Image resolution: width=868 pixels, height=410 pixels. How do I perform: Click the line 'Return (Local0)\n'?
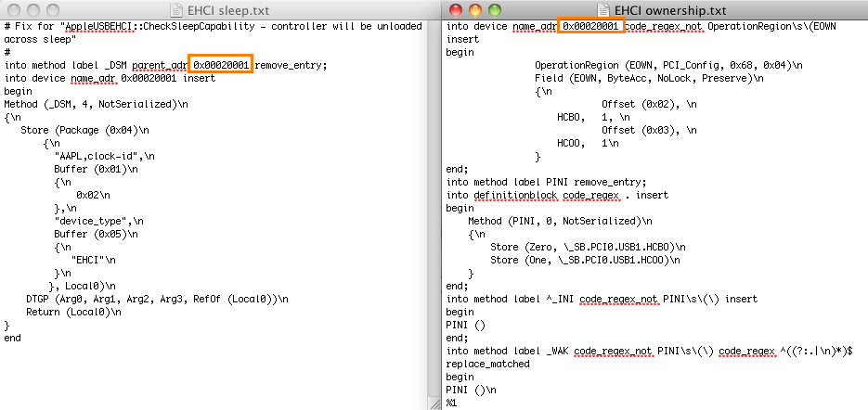(x=73, y=312)
